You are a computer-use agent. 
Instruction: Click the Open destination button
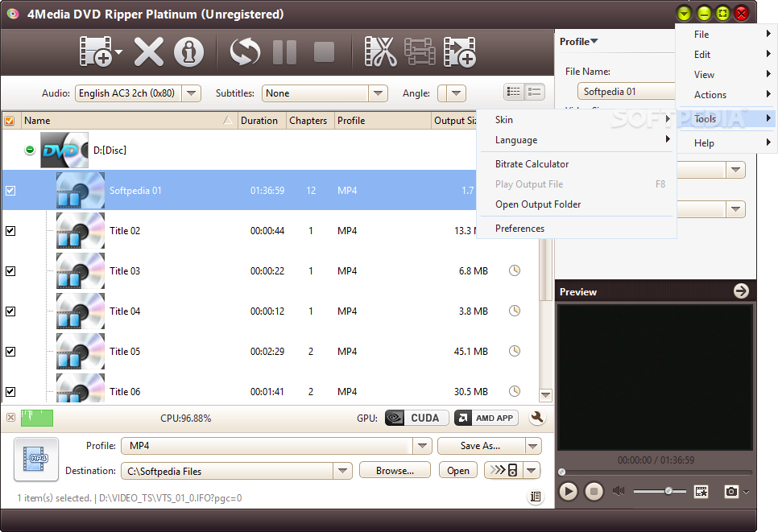click(x=458, y=471)
